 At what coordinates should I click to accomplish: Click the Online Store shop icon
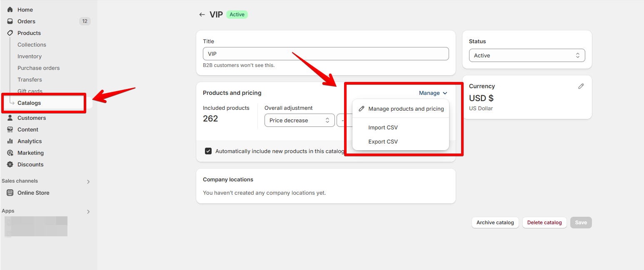click(x=10, y=193)
